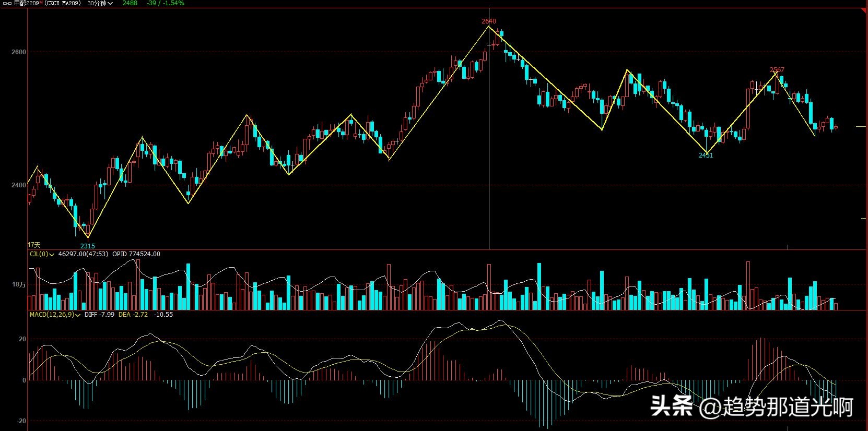Click the DIFF -7.99 readout
Viewport: 868px width, 431px height.
99,315
